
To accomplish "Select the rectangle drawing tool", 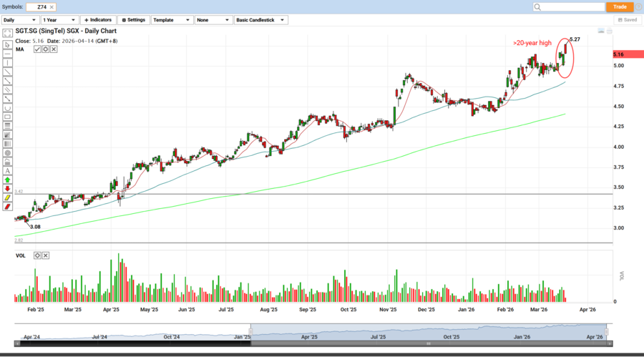I will pos(7,117).
